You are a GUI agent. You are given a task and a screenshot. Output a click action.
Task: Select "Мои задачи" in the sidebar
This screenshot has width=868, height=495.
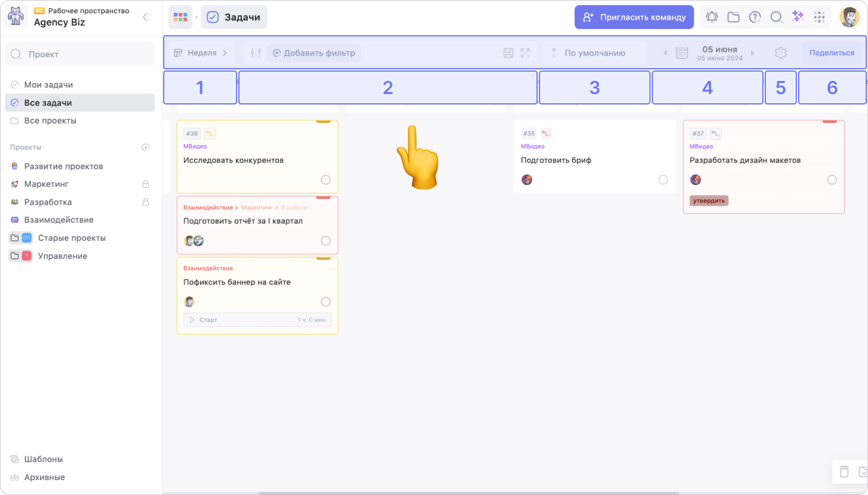coord(48,85)
